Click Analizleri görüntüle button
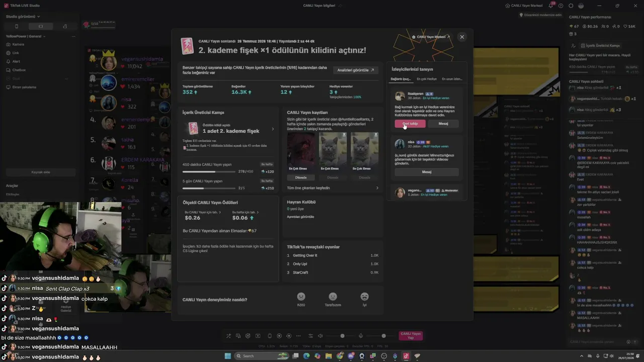The image size is (644, 362). coord(356,70)
